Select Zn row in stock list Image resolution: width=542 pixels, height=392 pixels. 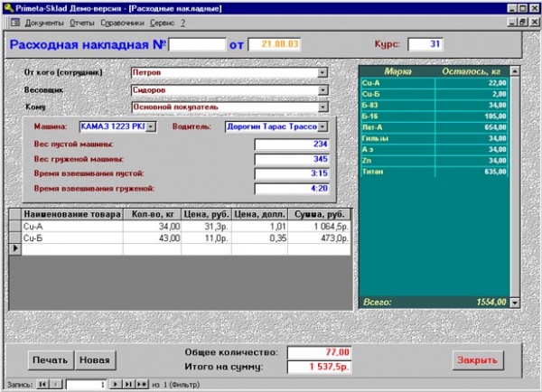(434, 161)
